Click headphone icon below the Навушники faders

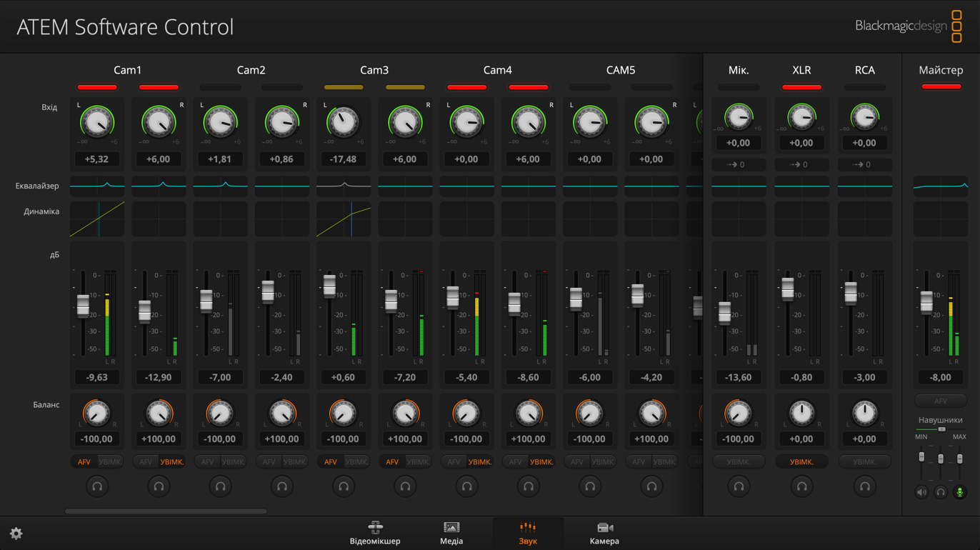point(941,492)
